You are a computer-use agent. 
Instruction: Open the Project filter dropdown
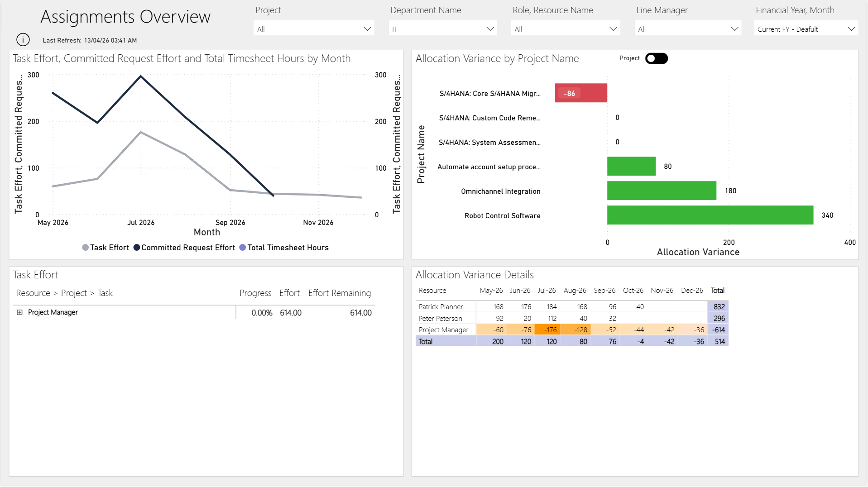[314, 29]
